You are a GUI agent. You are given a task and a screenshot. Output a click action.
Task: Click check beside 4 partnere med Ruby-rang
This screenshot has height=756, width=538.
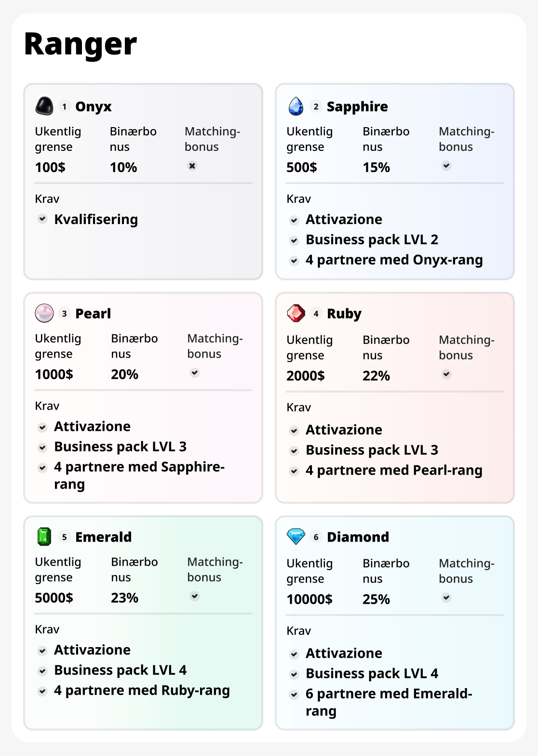43,691
